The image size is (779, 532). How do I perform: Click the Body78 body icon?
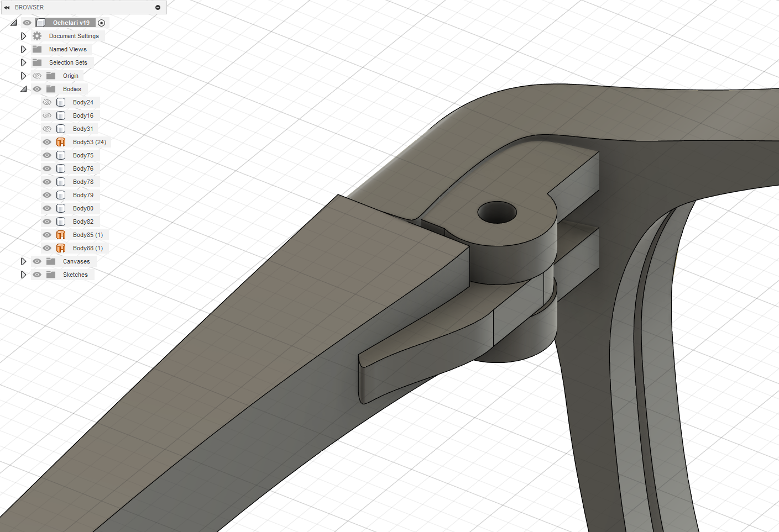pyautogui.click(x=61, y=182)
